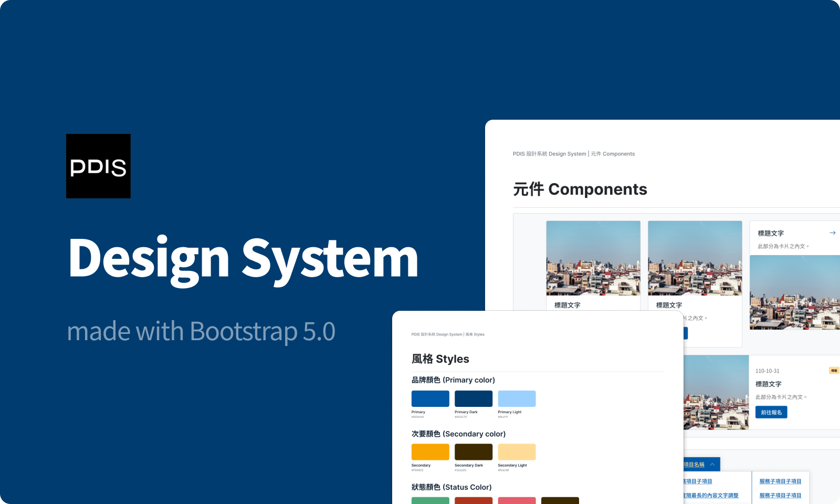The width and height of the screenshot is (840, 504).
Task: Click the black PDIS logo
Action: [98, 166]
